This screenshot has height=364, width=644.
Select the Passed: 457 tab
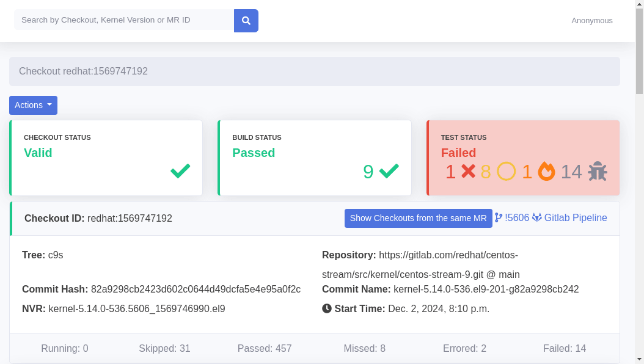[x=264, y=349]
